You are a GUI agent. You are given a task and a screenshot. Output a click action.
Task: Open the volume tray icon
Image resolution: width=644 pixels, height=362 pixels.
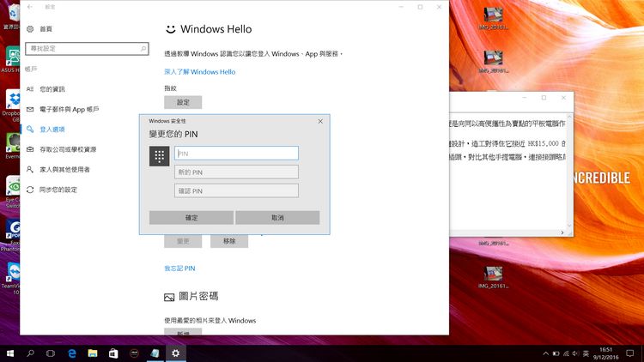pos(576,353)
